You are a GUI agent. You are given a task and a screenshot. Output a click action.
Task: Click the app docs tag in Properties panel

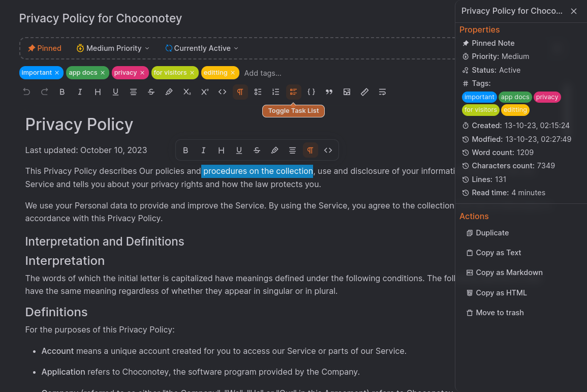pos(515,97)
